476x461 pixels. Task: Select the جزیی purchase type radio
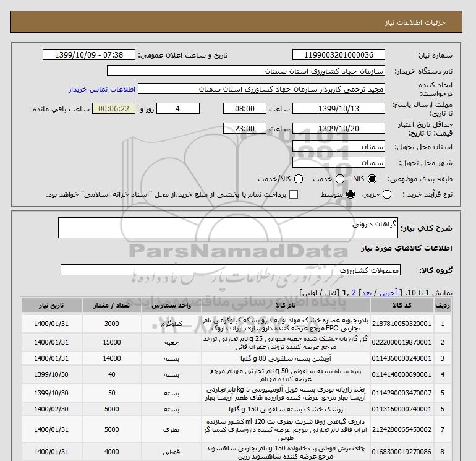pos(387,194)
